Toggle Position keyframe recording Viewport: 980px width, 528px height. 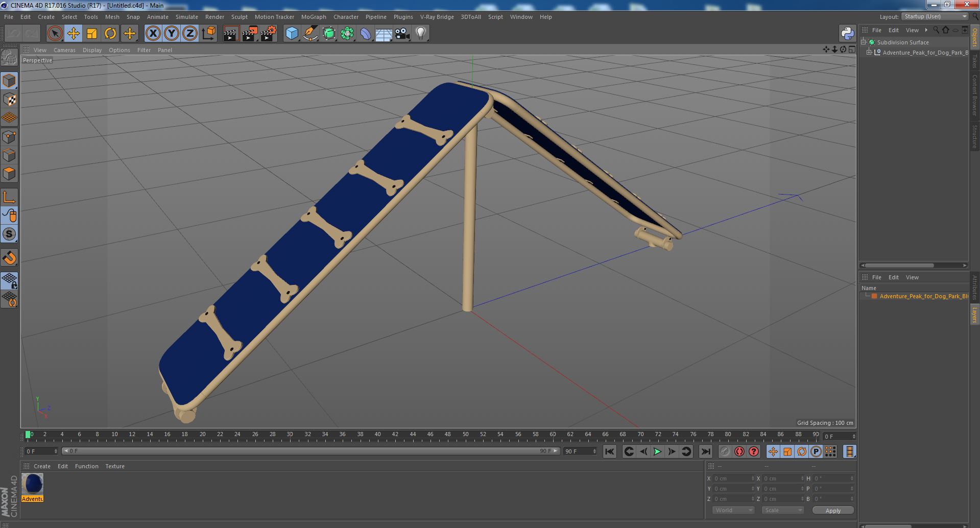pyautogui.click(x=773, y=451)
